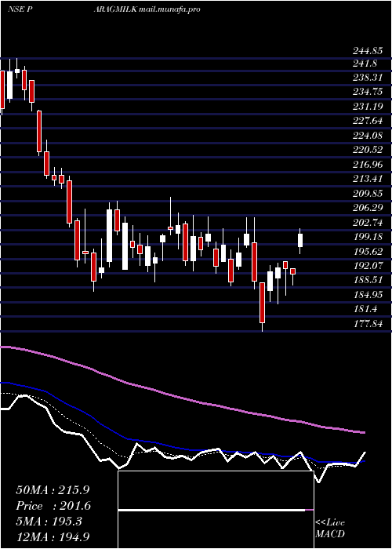Click the 216.96 price axis label
The height and width of the screenshot is (549, 392).
pos(367,164)
